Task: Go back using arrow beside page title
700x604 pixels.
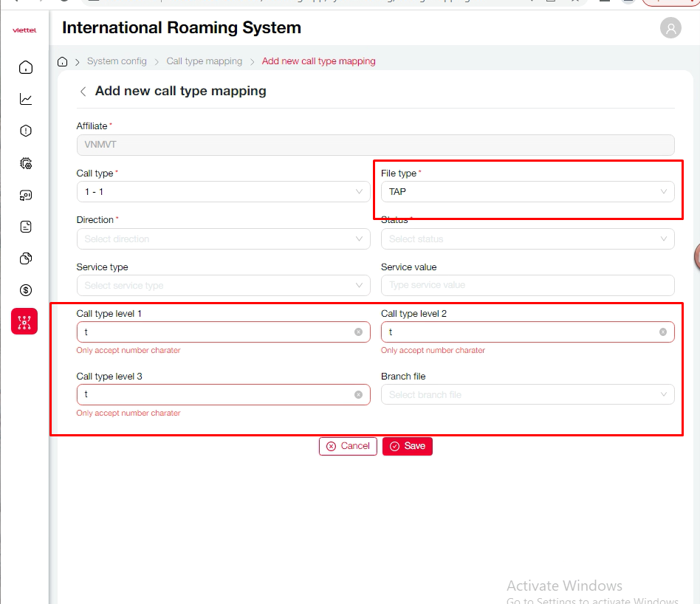Action: (x=83, y=92)
